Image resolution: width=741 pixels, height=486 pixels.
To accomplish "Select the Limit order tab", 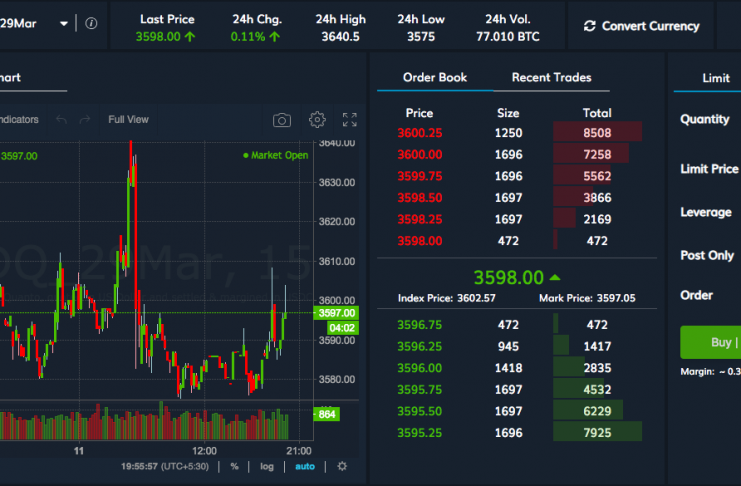I will tap(715, 78).
